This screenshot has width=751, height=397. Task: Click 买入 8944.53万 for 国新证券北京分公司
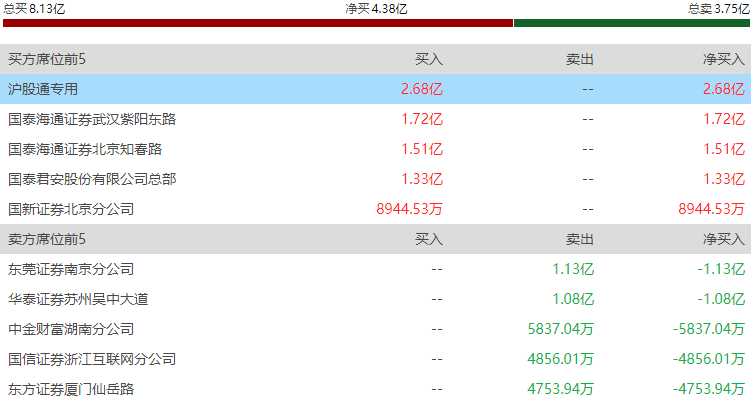pos(410,209)
